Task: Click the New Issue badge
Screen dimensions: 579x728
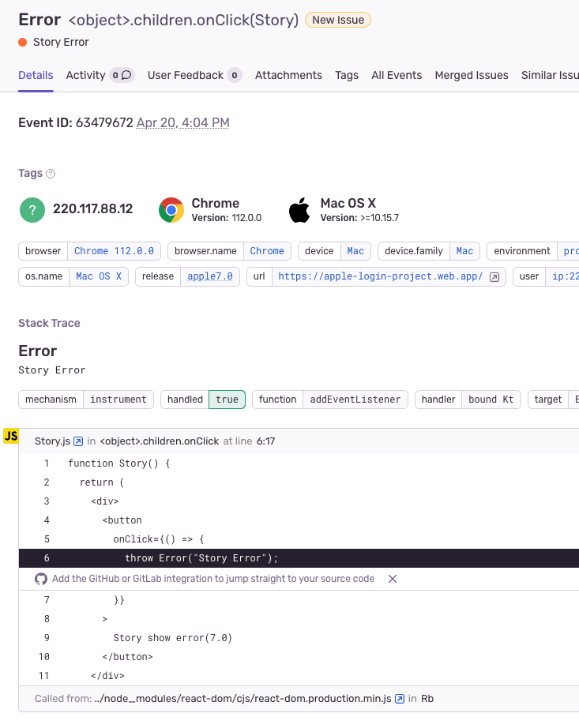Action: [338, 20]
